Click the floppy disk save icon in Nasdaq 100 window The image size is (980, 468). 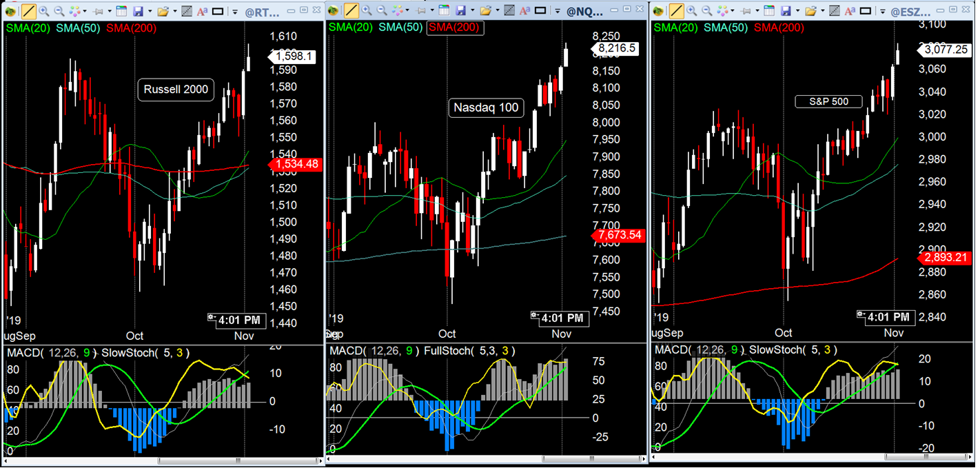(x=460, y=10)
